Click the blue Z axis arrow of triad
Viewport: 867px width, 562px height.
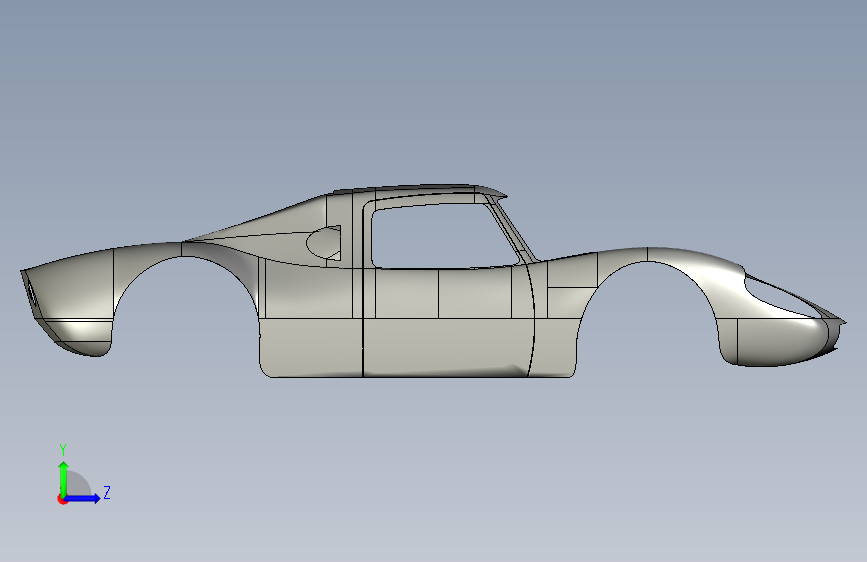pyautogui.click(x=84, y=498)
